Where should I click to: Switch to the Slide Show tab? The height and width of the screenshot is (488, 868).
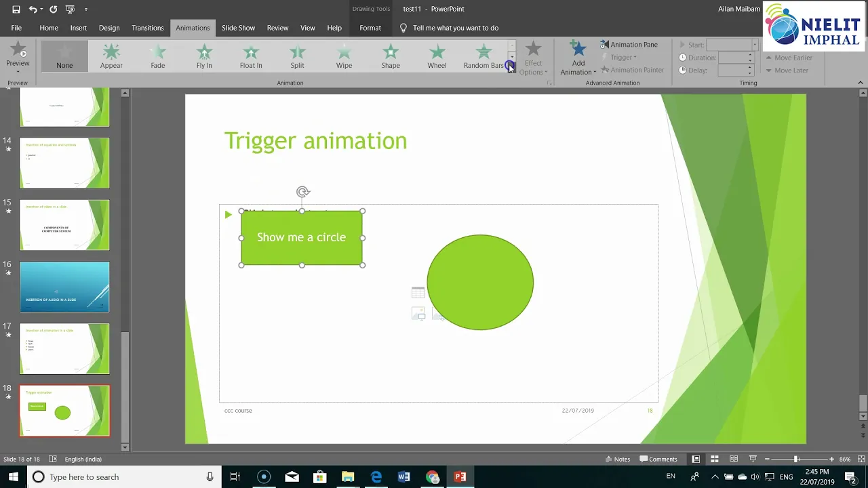[x=238, y=28]
